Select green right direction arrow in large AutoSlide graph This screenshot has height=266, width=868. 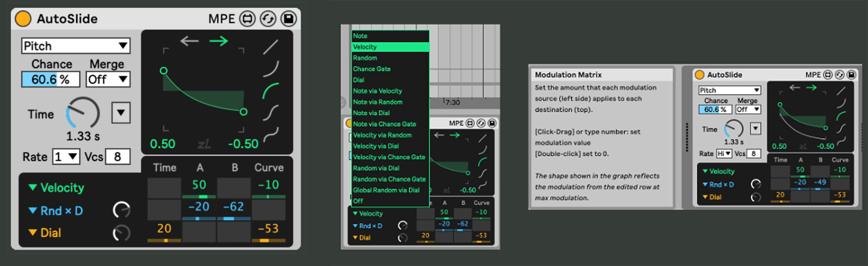pyautogui.click(x=219, y=41)
